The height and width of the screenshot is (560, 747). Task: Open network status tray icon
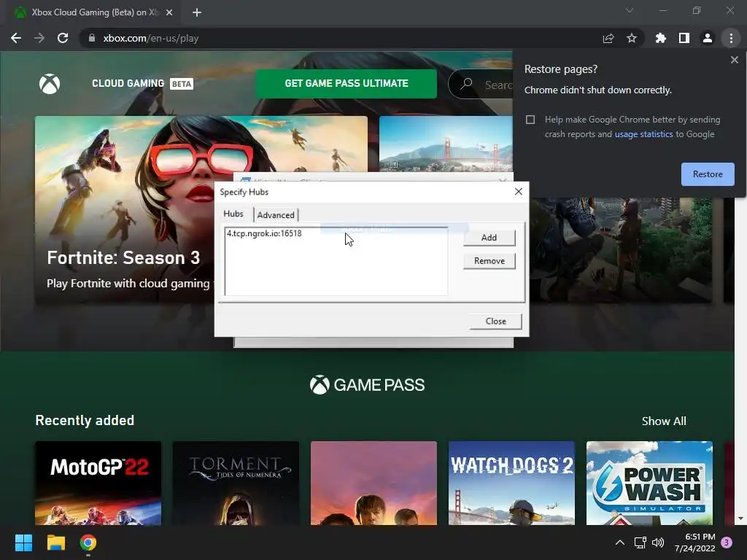640,542
